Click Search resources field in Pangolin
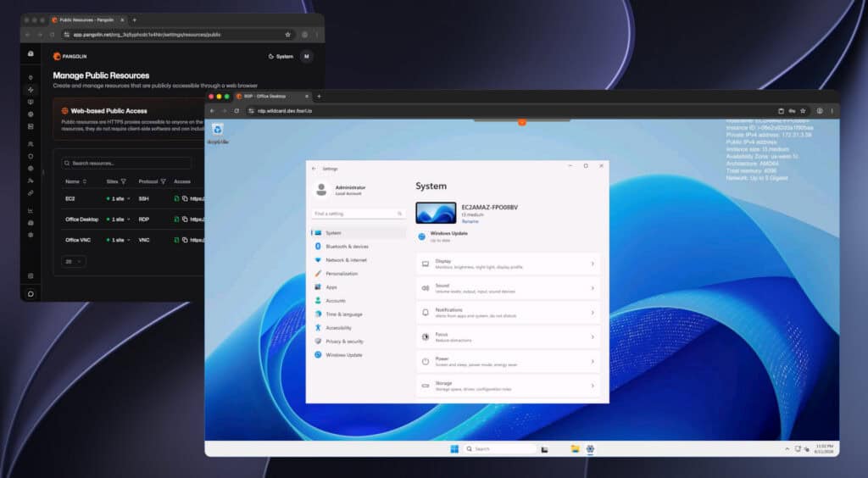 (127, 164)
